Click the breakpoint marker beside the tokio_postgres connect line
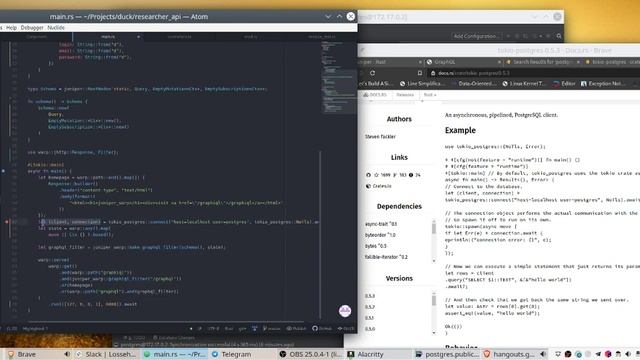Image resolution: width=640 pixels, height=360 pixels. (x=7, y=222)
